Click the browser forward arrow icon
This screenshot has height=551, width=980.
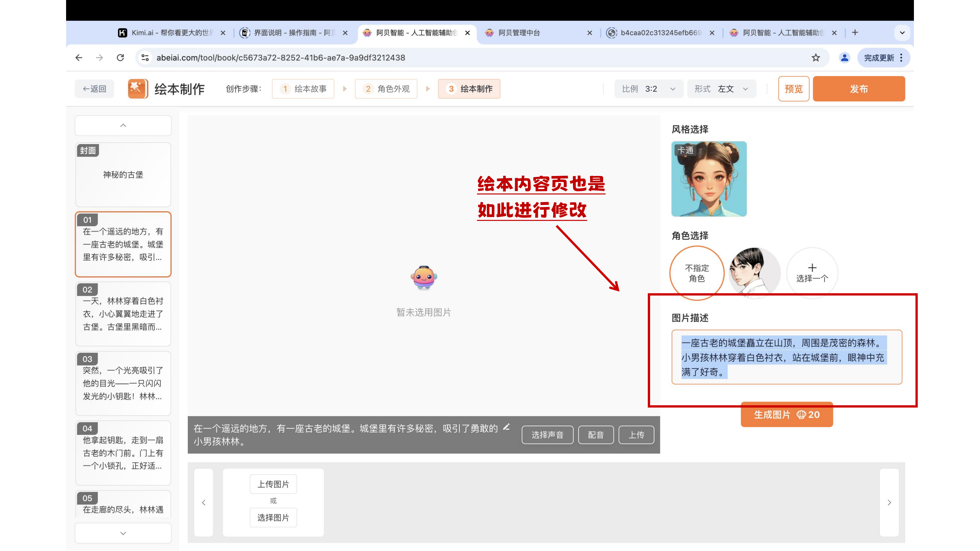point(99,58)
